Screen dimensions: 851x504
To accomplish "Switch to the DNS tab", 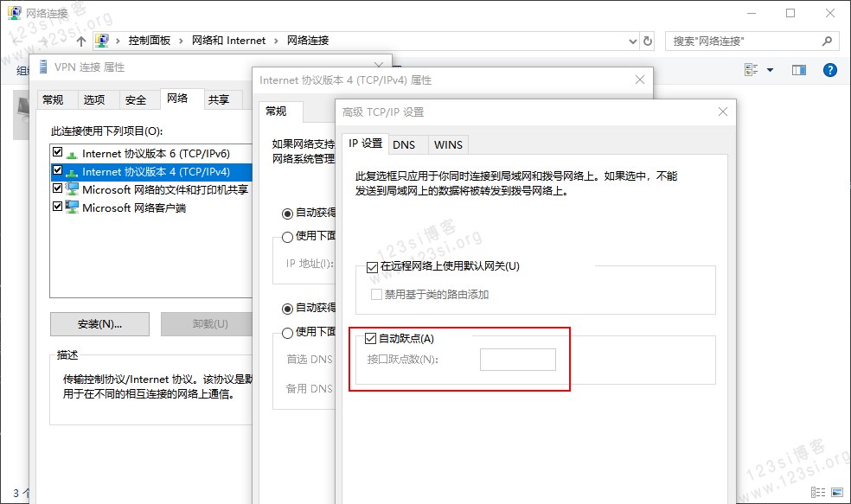I will pos(404,144).
